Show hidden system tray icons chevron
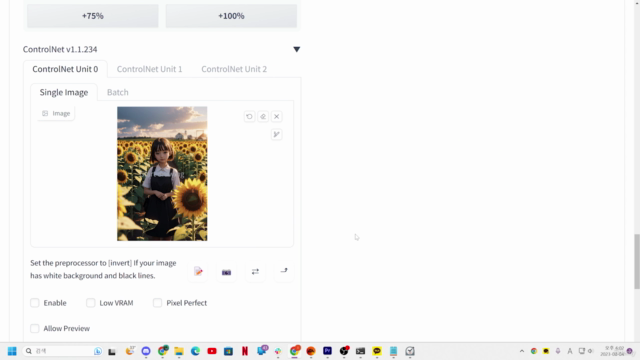Screen dimensions: 640x360 coord(522,351)
